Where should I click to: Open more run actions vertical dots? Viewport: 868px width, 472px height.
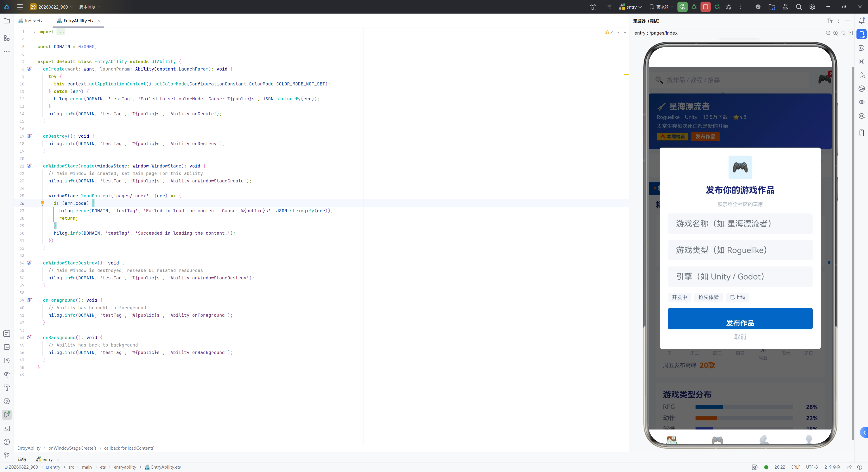740,7
